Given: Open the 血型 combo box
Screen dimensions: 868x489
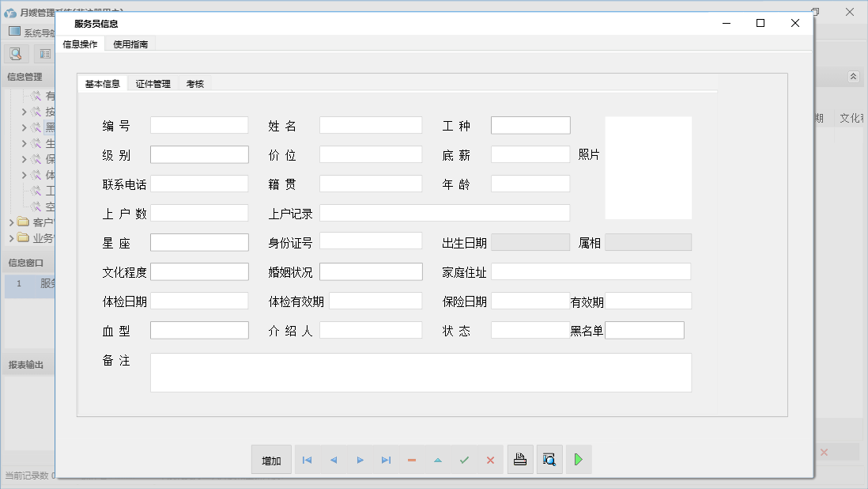Looking at the screenshot, I should pos(199,330).
